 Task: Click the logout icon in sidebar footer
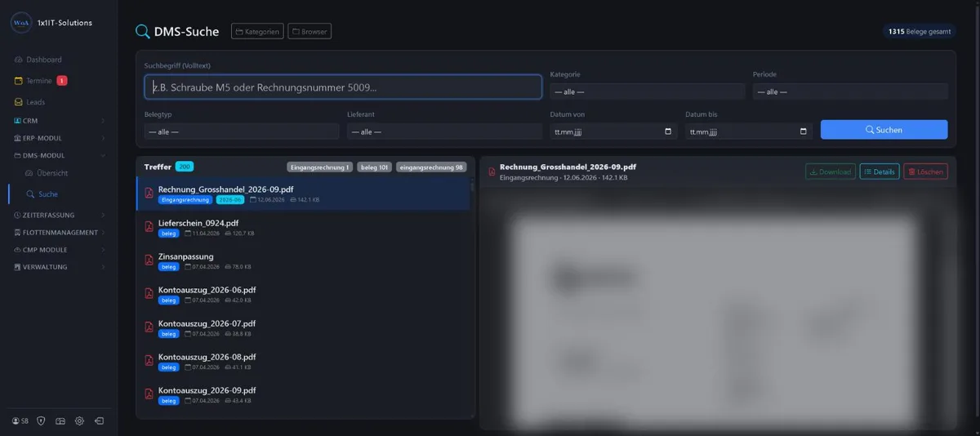99,421
